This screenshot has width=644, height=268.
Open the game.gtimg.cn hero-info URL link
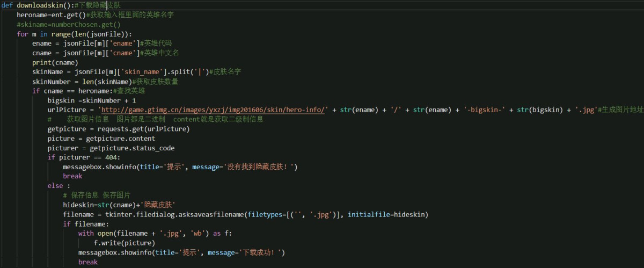(213, 110)
